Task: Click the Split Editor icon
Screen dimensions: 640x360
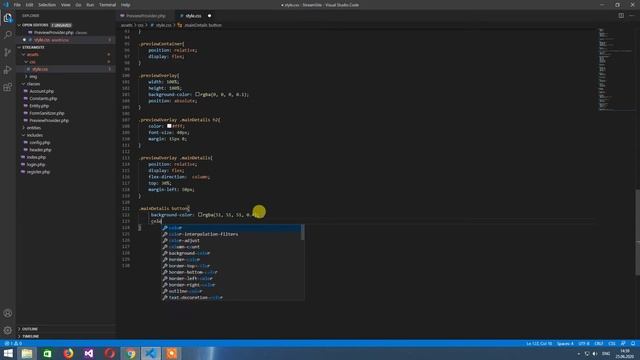Action: 621,16
